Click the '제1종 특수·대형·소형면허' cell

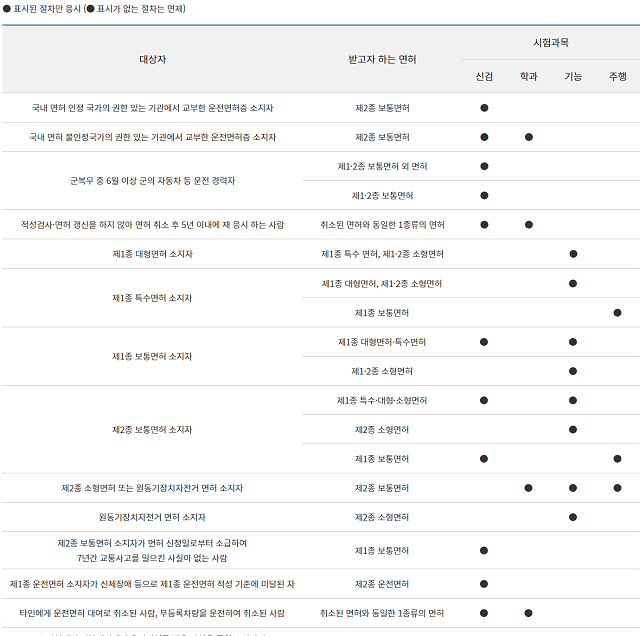click(x=382, y=400)
